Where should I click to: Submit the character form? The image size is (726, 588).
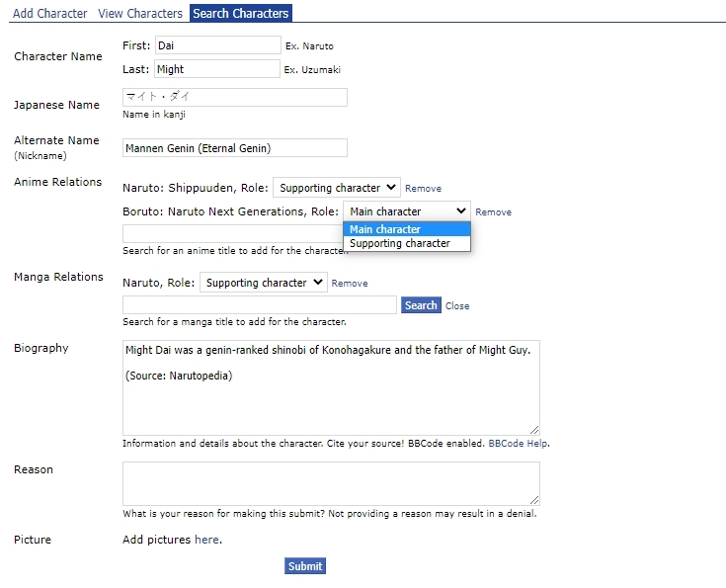(x=304, y=566)
